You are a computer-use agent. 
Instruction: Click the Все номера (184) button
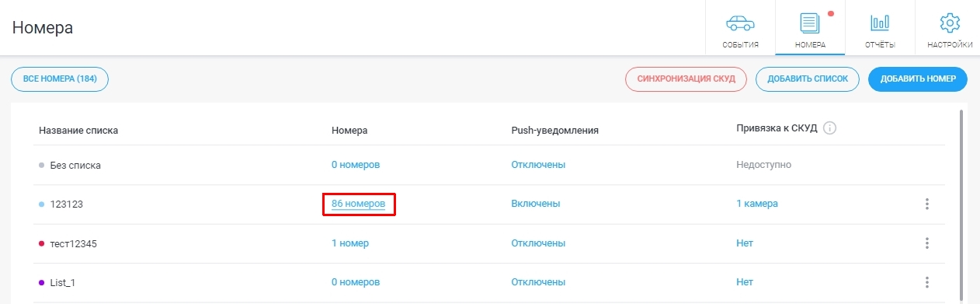pyautogui.click(x=59, y=79)
